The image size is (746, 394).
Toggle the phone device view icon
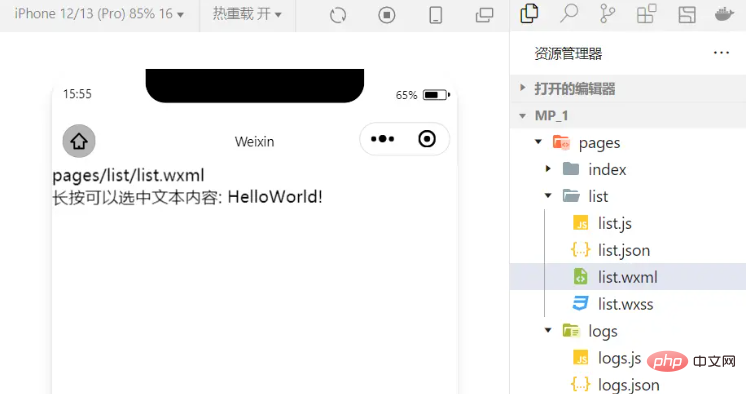(435, 15)
